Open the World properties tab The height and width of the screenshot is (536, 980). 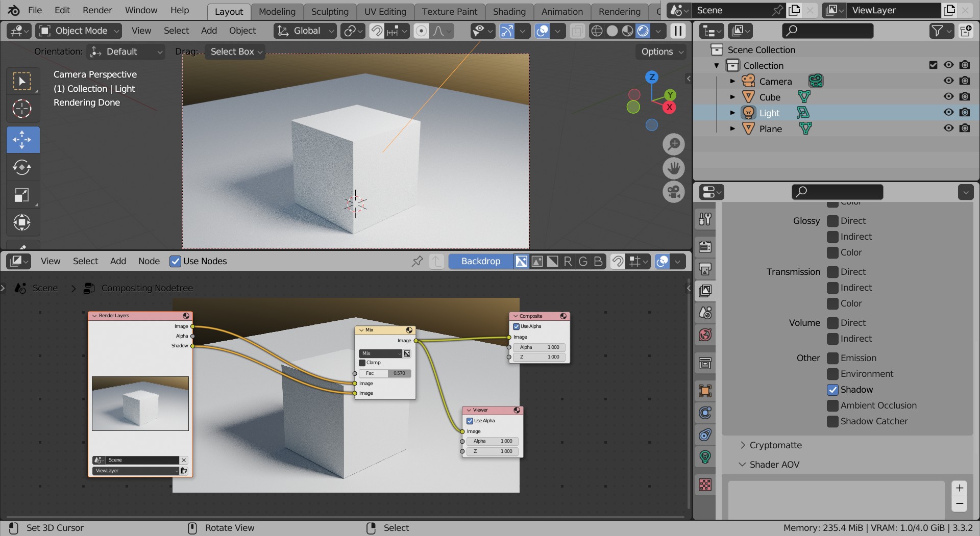(705, 335)
